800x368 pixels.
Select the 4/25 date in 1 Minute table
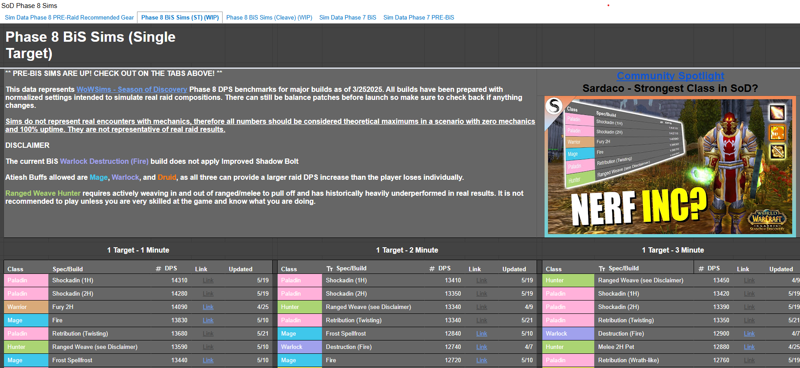coord(262,307)
